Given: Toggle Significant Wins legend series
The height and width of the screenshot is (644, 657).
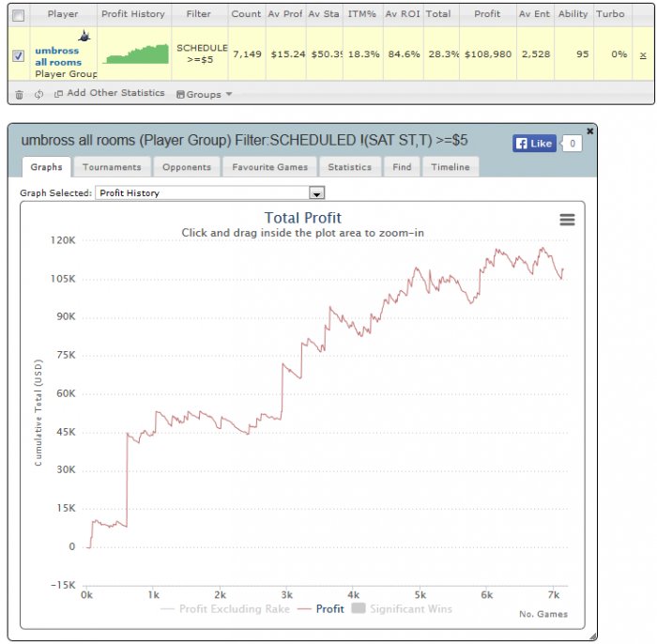Looking at the screenshot, I should coord(402,609).
